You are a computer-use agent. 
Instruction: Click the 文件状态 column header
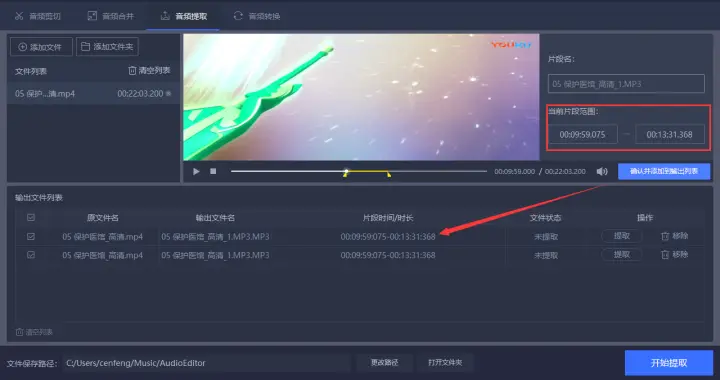pyautogui.click(x=546, y=218)
